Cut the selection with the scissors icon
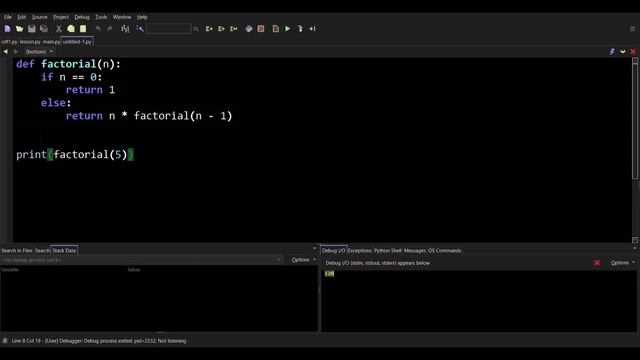The image size is (640, 360). pos(59,29)
